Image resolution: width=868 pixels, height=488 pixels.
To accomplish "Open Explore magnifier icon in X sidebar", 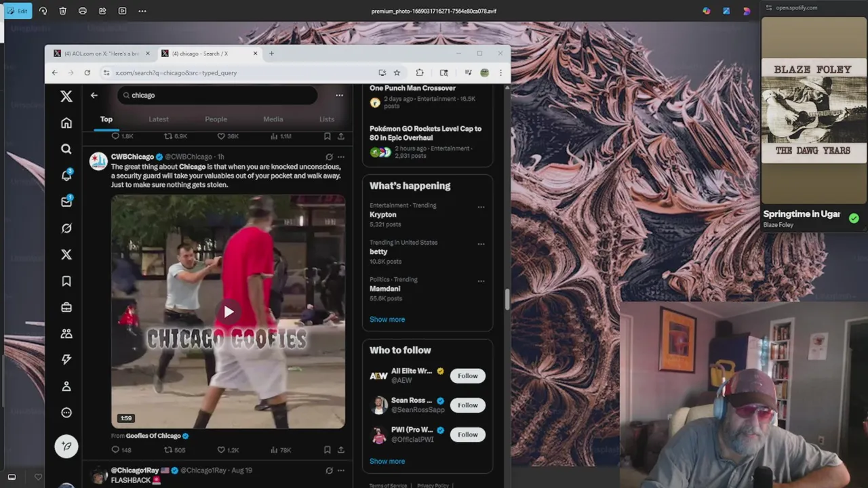I will [66, 149].
